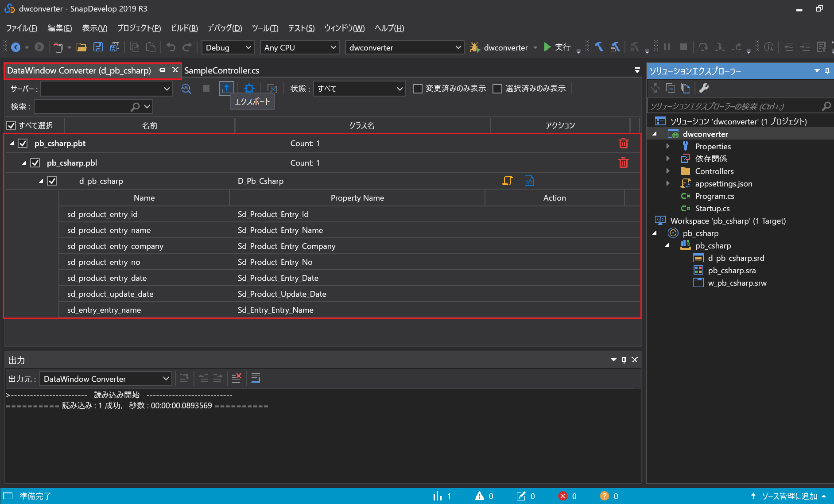
Task: Check the 変更済みのみ表示 checkbox
Action: click(417, 88)
